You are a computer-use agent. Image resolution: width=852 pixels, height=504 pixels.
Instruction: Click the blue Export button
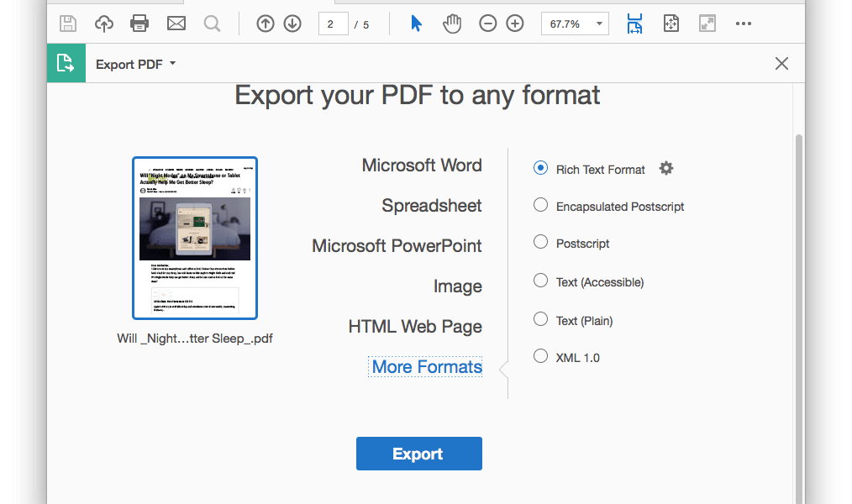418,454
